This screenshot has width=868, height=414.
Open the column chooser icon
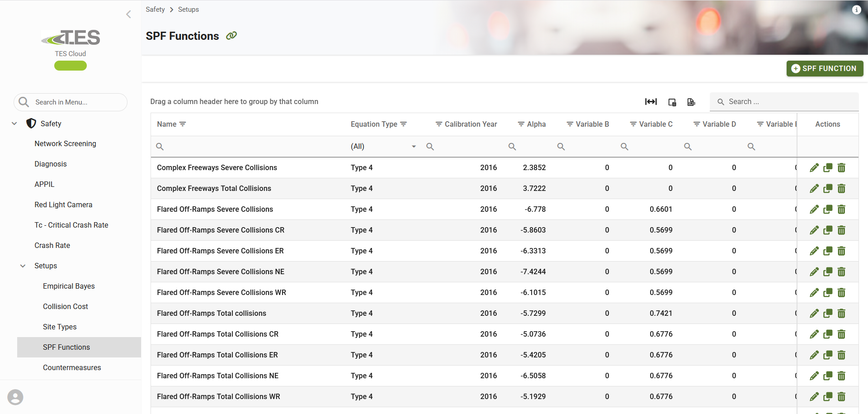click(672, 102)
